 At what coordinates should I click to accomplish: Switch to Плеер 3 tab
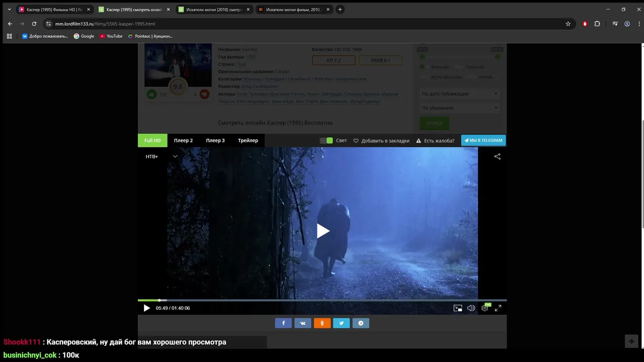[x=215, y=140]
